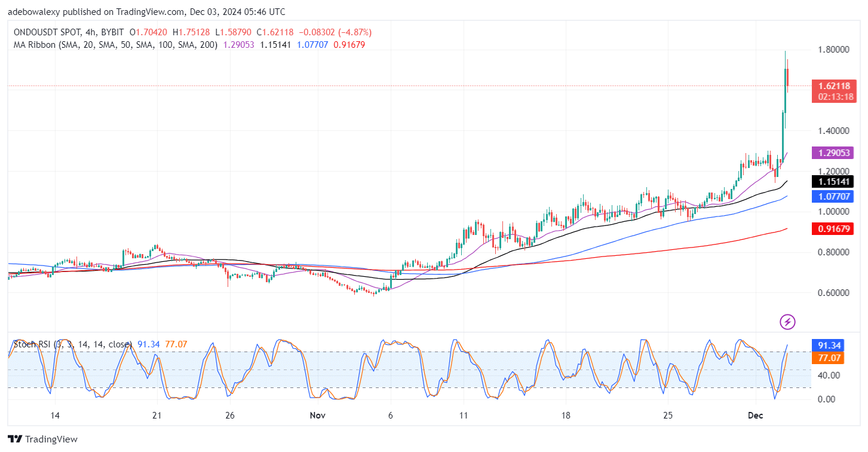Click the 1.80000 price axis label

pos(835,50)
